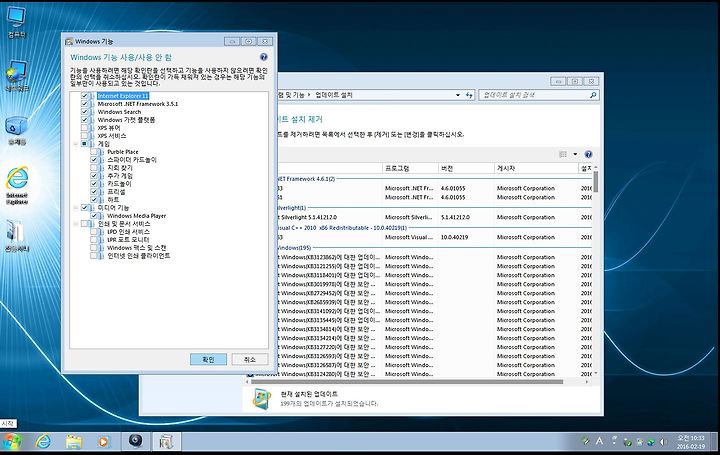Switch to the Programs and Features taskbar button
Viewport: 720px width, 455px height.
point(166,442)
